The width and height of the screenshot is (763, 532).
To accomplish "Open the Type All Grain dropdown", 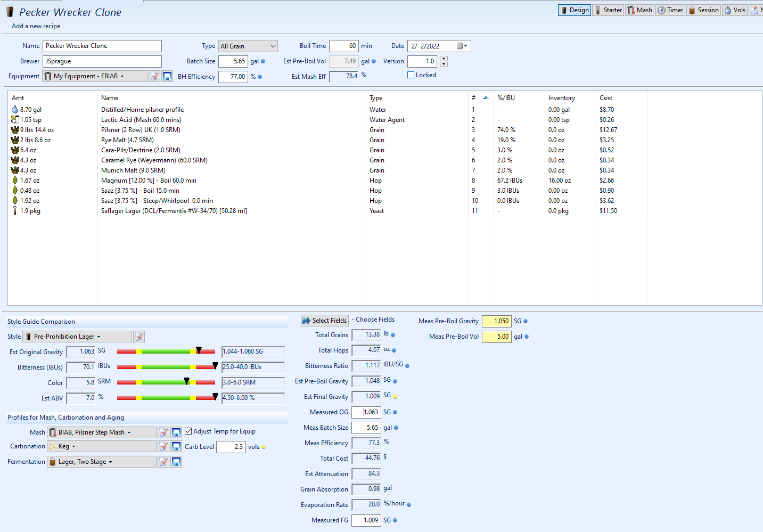I will coord(248,46).
